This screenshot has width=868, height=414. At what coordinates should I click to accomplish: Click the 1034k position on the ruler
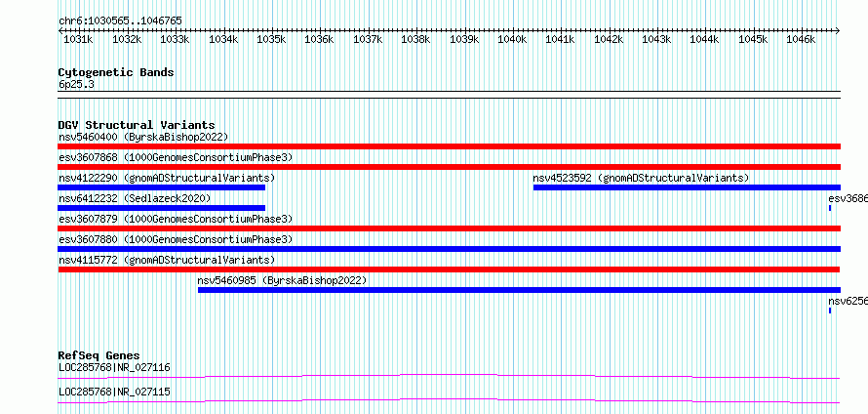point(223,39)
